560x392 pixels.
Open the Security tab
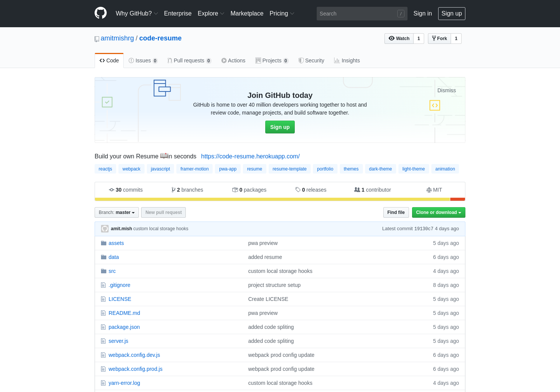coord(311,60)
